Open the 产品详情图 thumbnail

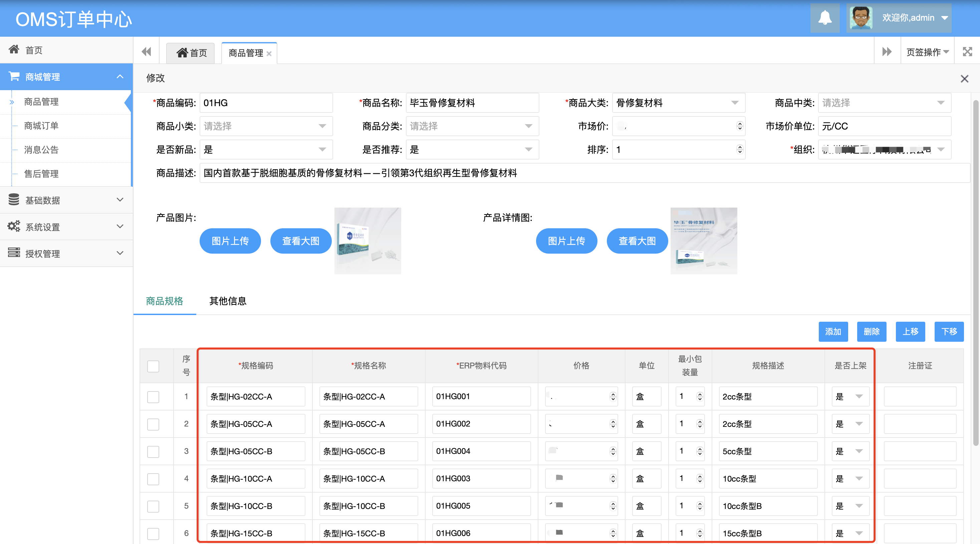click(704, 241)
